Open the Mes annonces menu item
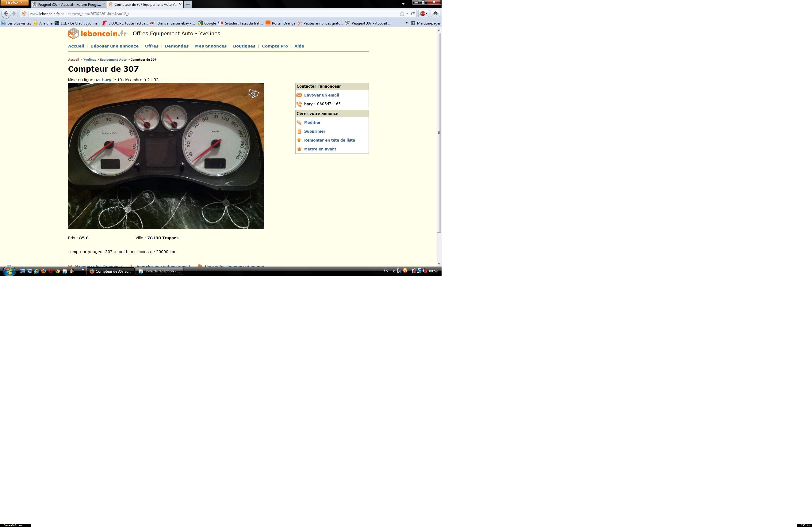Screen dimensions: 812x527 (210, 46)
